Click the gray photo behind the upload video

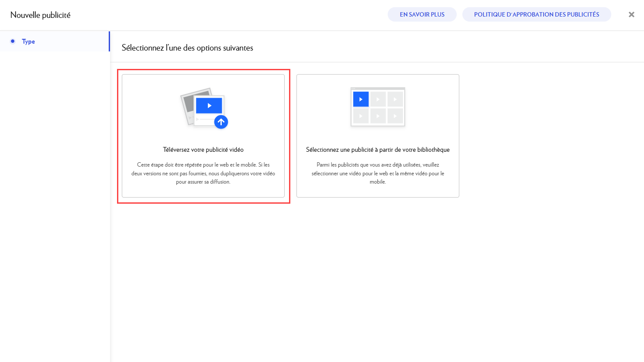[x=189, y=102]
